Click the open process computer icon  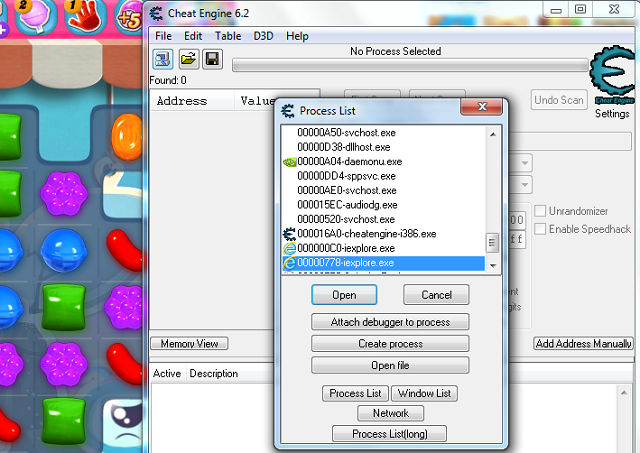162,60
